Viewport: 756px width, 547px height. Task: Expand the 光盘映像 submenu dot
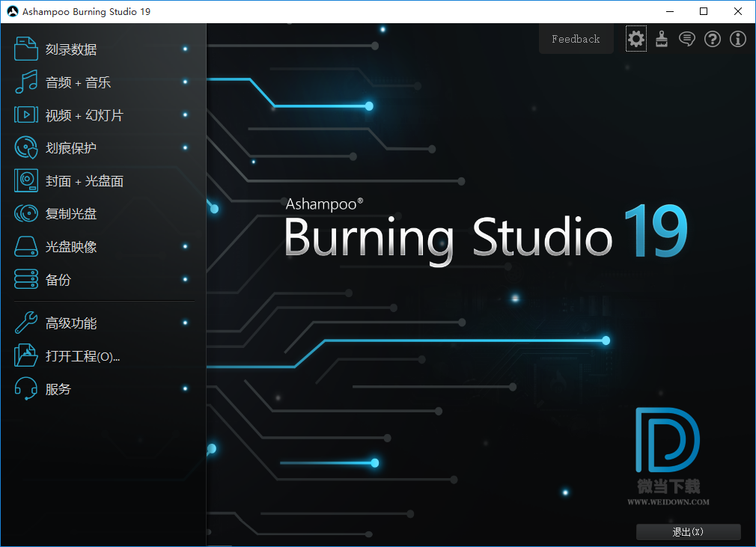pyautogui.click(x=185, y=246)
